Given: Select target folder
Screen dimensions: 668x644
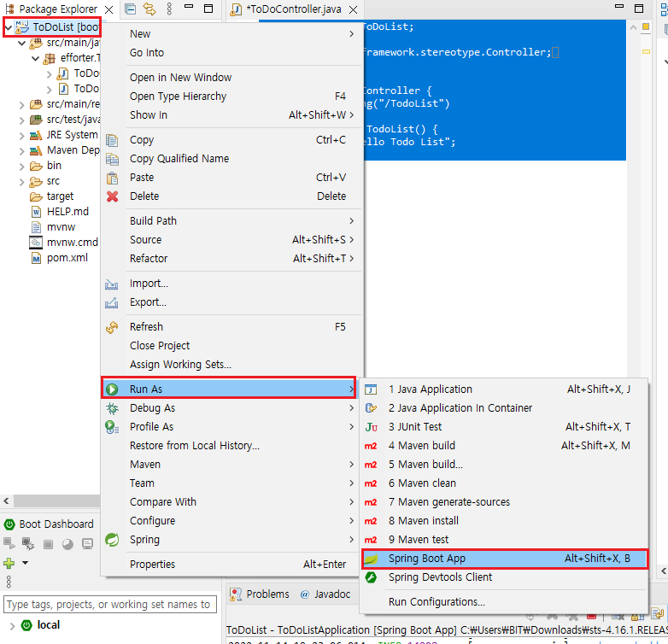Looking at the screenshot, I should 51,196.
